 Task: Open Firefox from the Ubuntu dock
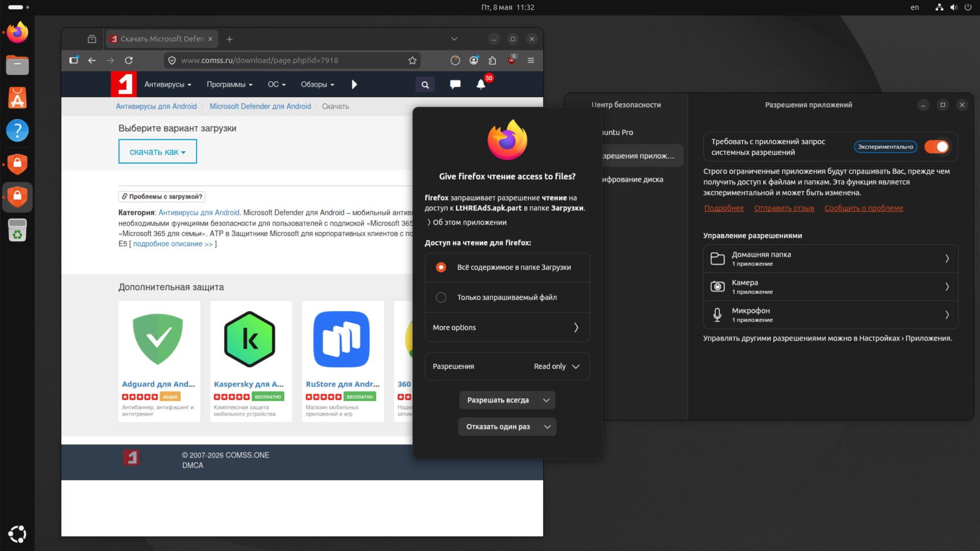(x=17, y=32)
